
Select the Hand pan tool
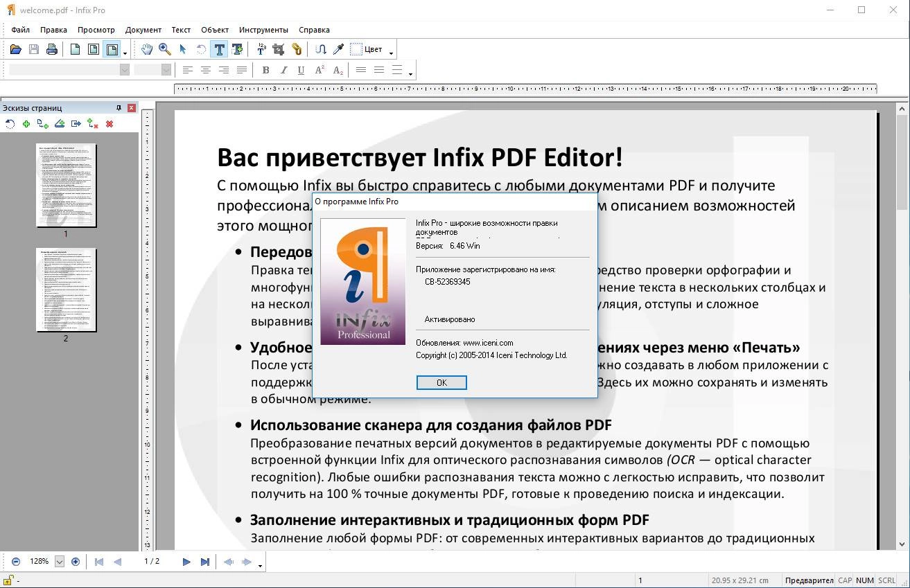tap(147, 49)
